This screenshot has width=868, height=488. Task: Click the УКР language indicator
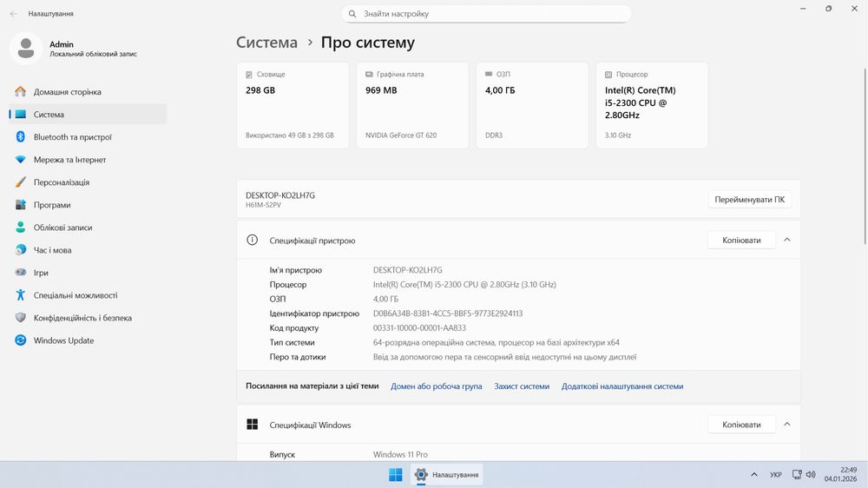(x=775, y=475)
